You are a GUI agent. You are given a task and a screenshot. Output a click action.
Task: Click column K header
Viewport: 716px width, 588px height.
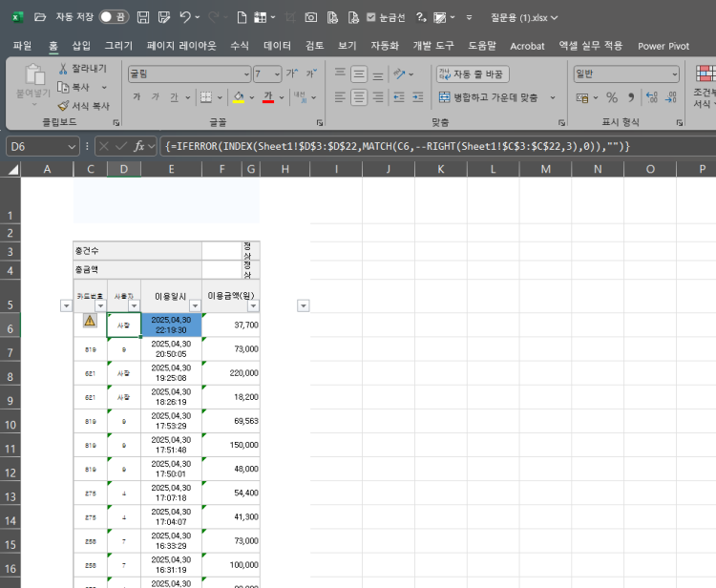[x=441, y=169]
